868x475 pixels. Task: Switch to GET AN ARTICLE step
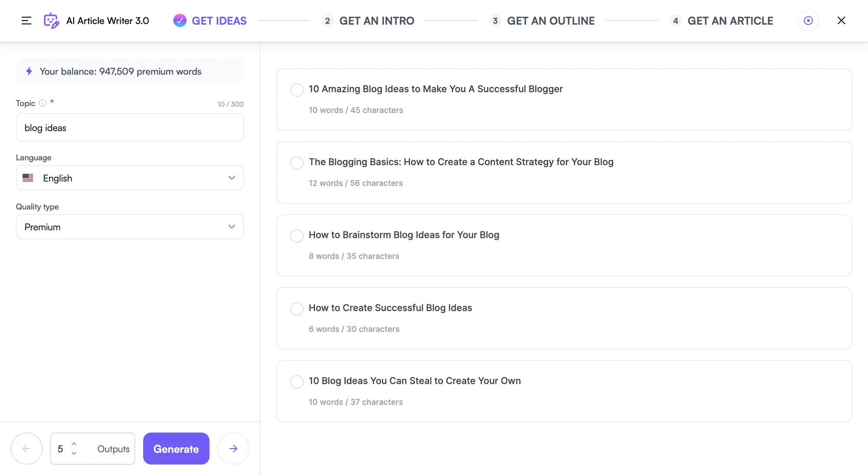[x=730, y=20]
